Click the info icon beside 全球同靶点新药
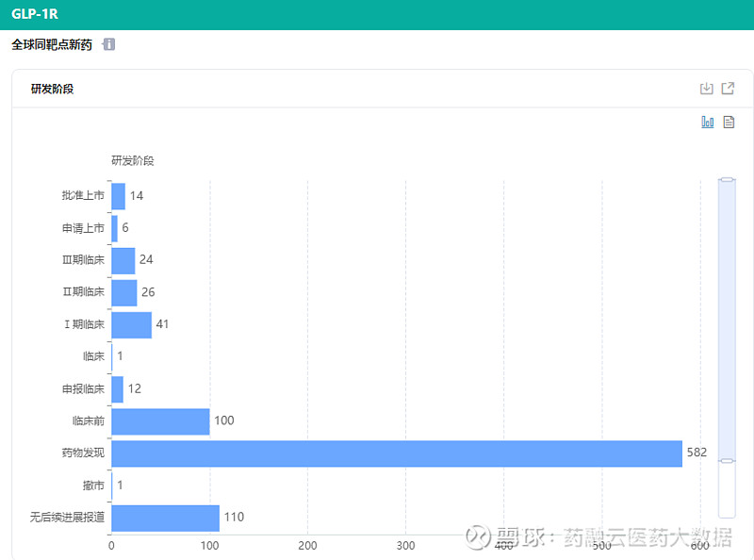754x560 pixels. pyautogui.click(x=108, y=43)
